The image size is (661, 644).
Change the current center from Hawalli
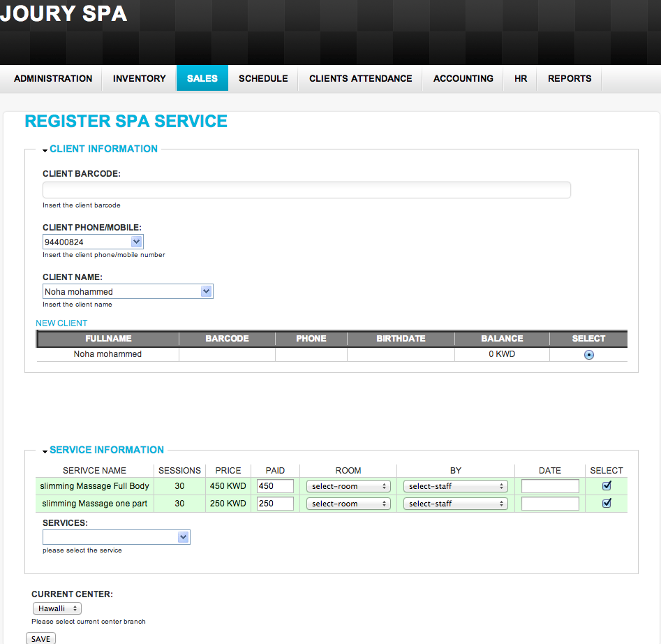(x=57, y=608)
